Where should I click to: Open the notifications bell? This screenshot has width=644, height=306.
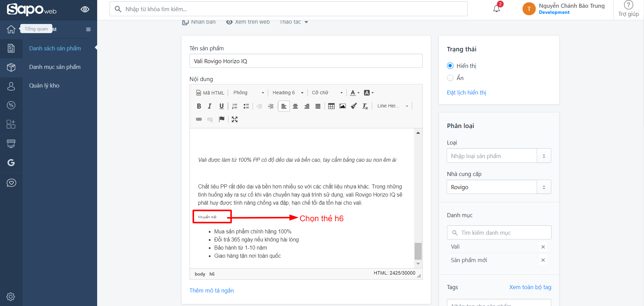tap(497, 8)
